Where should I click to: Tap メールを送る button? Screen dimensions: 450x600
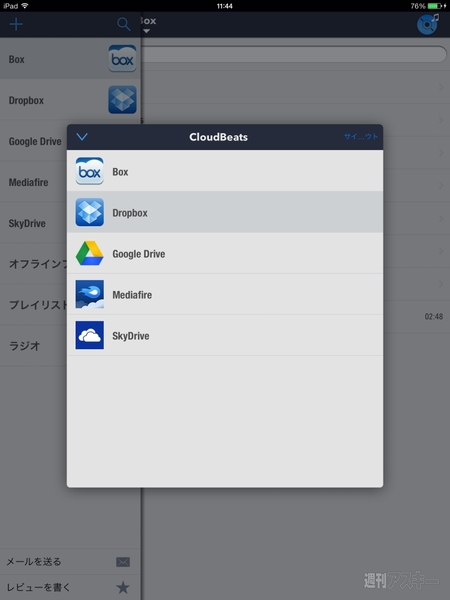coord(70,562)
